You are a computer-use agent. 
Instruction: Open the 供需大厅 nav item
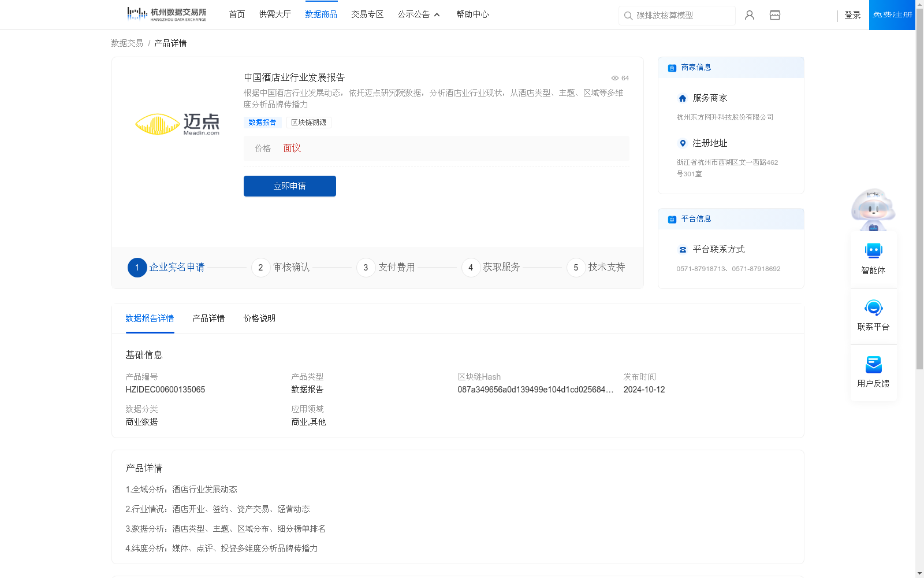click(275, 14)
